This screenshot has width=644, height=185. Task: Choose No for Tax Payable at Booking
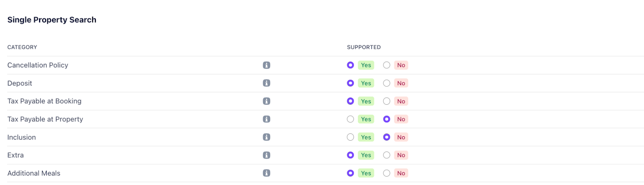point(387,101)
